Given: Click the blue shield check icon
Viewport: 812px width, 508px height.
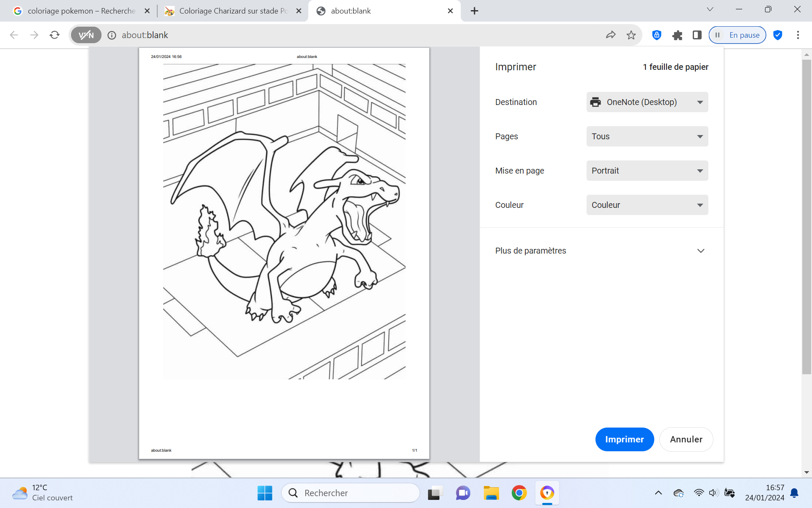Looking at the screenshot, I should (x=777, y=35).
